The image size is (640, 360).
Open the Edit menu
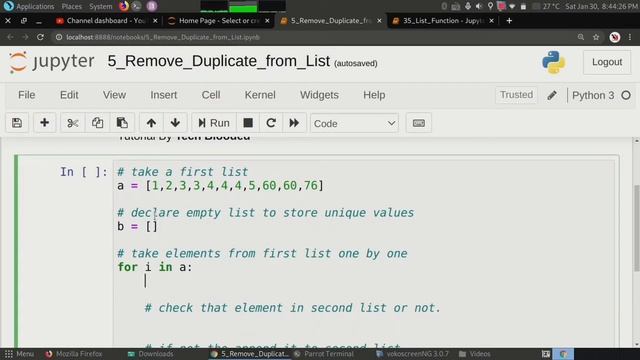pos(69,95)
